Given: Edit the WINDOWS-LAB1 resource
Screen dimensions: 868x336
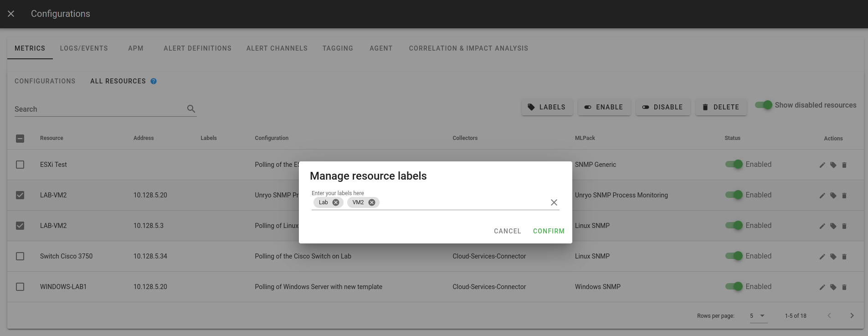Looking at the screenshot, I should pos(822,287).
